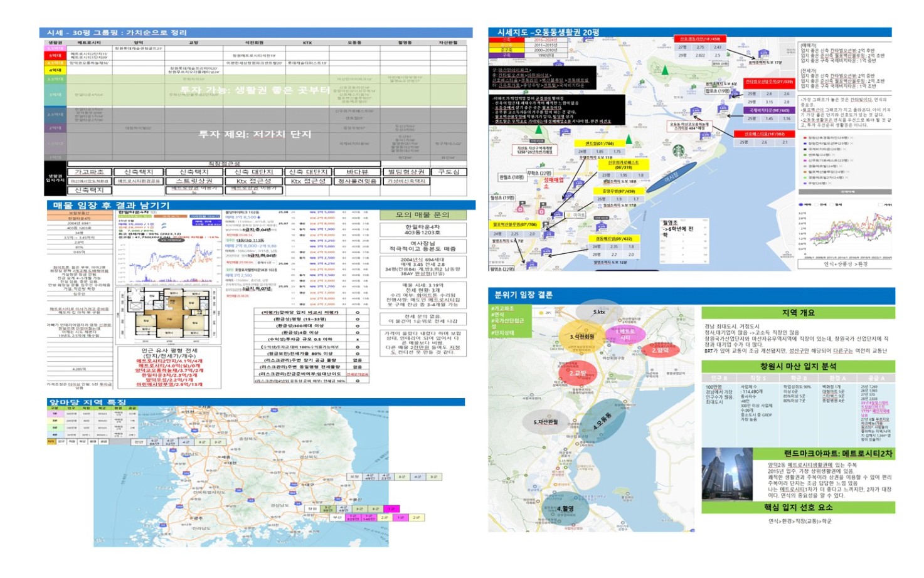Select the 5.자산완월 gray zone
The image size is (924, 578).
point(545,423)
